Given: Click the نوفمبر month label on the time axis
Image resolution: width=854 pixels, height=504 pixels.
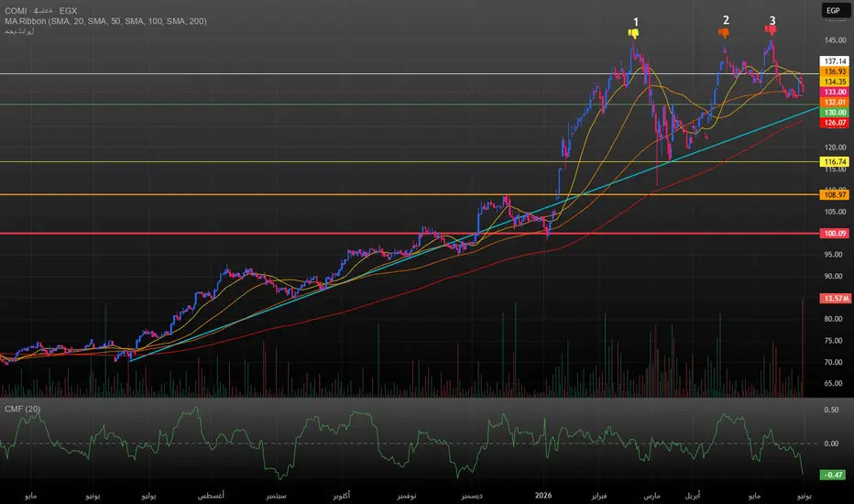Looking at the screenshot, I should (407, 496).
